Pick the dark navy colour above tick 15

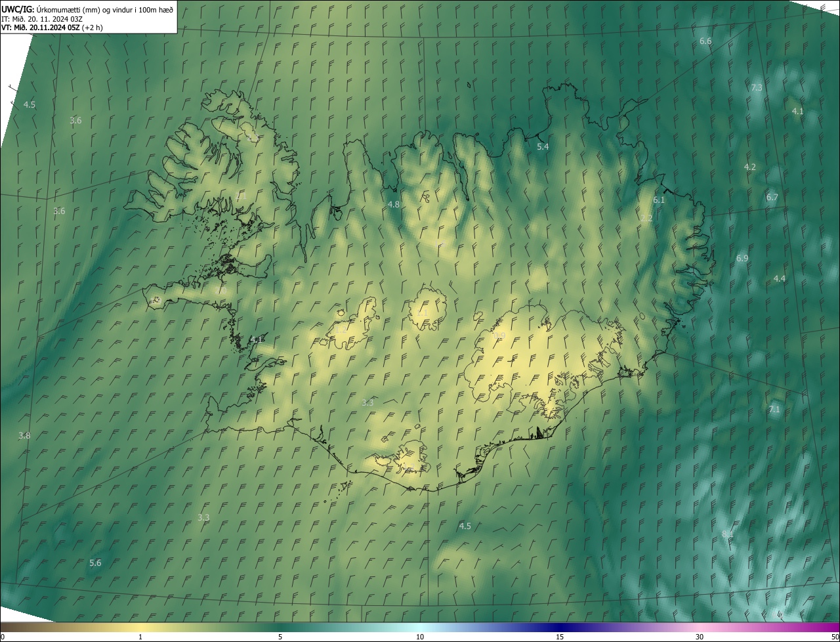click(x=560, y=627)
